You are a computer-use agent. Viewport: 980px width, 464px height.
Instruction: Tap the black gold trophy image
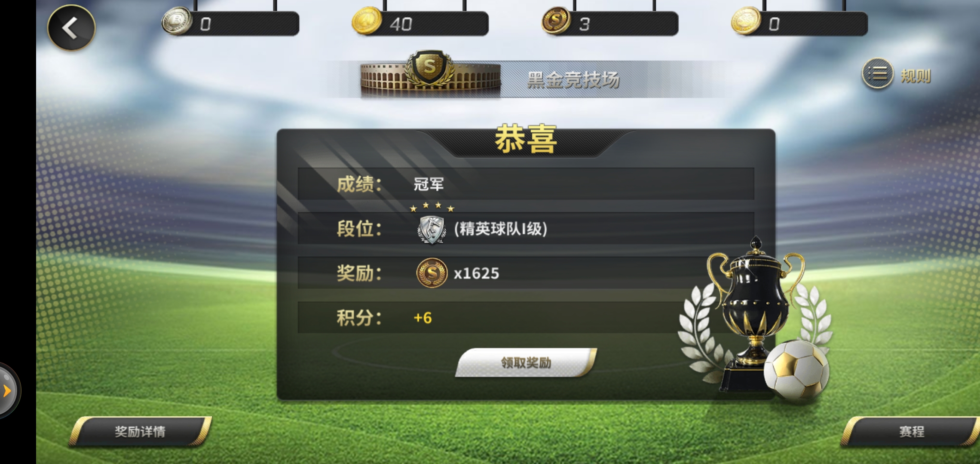(x=755, y=314)
